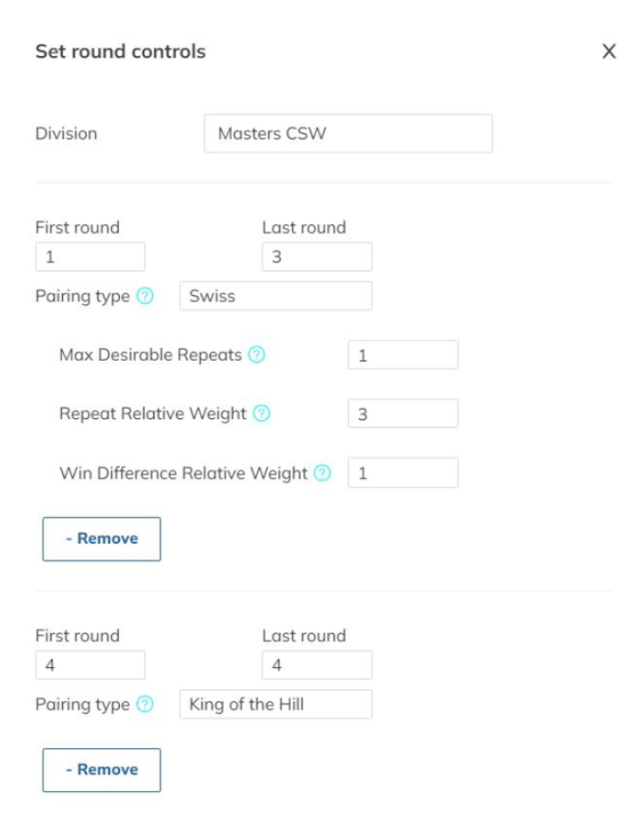Click into the Repeat Relative Weight input
Image resolution: width=644 pixels, height=828 pixels.
click(402, 414)
